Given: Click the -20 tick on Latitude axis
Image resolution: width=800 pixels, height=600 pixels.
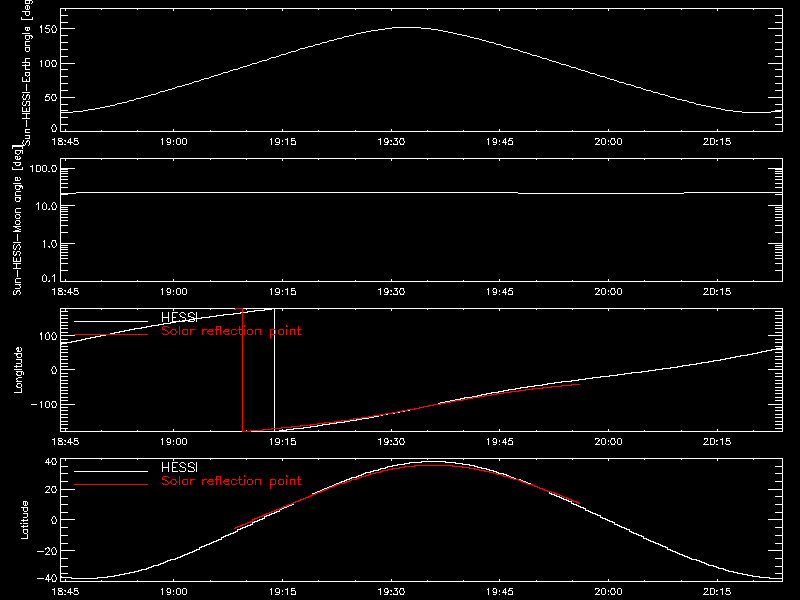Looking at the screenshot, I should coord(47,551).
